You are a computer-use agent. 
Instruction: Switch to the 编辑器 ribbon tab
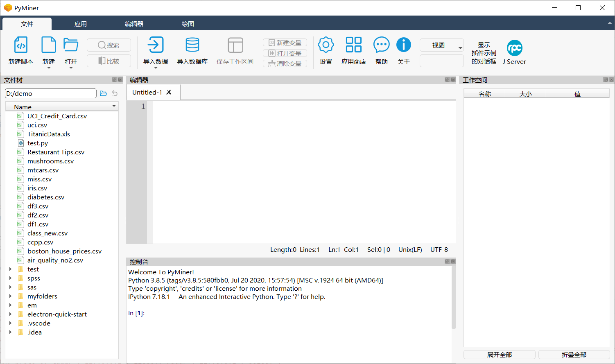click(x=134, y=24)
